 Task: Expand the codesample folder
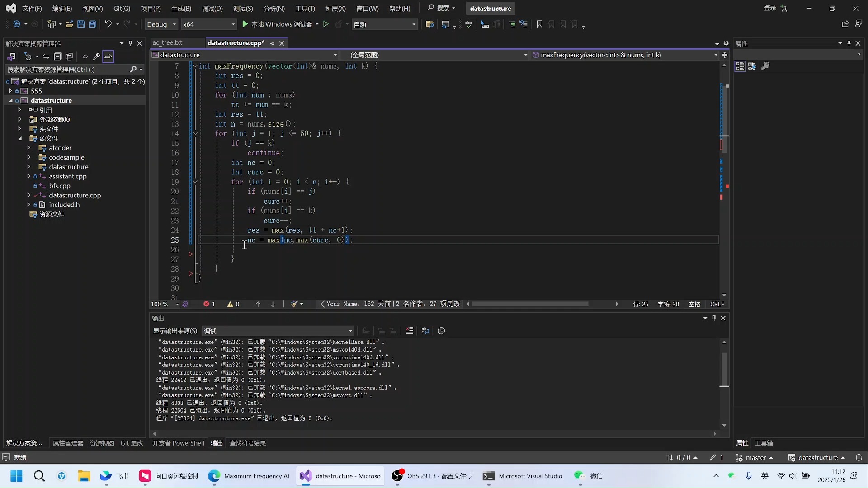[x=28, y=157]
